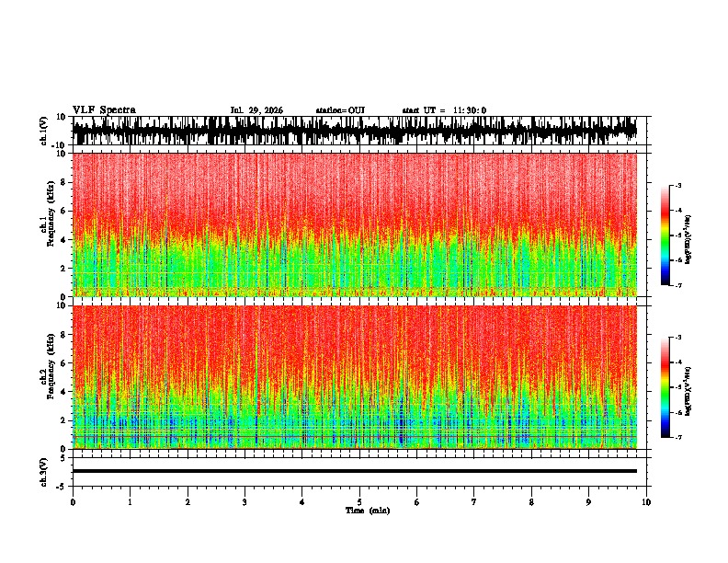Click time axis tick label "6"
The width and height of the screenshot is (728, 563).
pos(417,502)
